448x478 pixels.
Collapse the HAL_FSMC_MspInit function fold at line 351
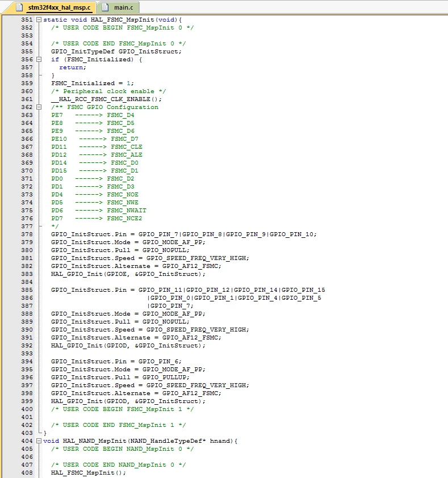tap(39, 19)
